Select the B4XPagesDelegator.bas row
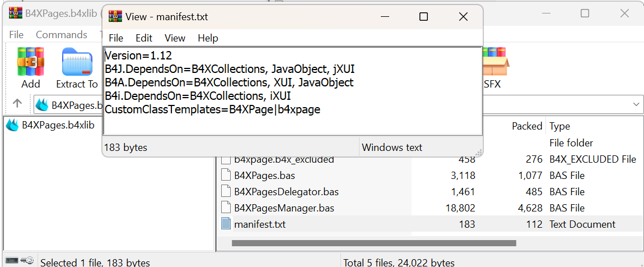644x267 pixels. (430, 192)
